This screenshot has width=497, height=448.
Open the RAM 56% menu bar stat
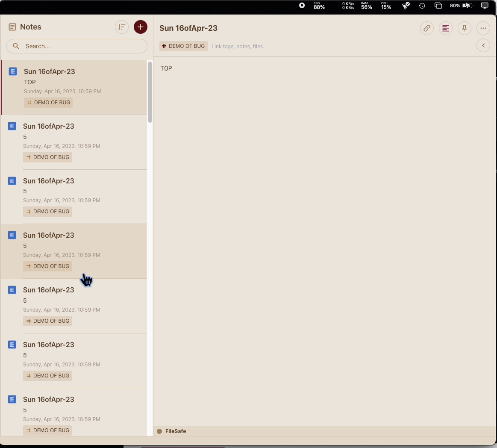366,6
